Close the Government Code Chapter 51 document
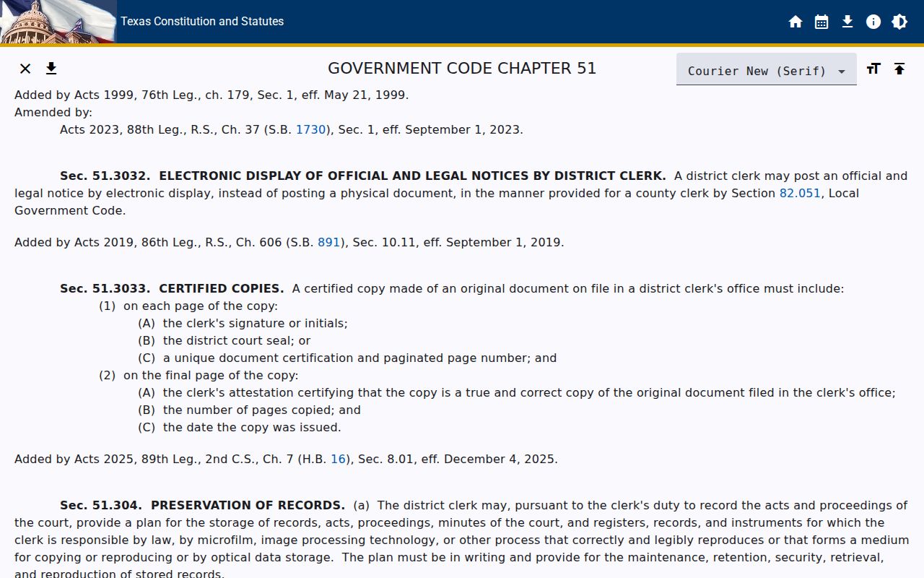This screenshot has width=924, height=578. [x=25, y=69]
